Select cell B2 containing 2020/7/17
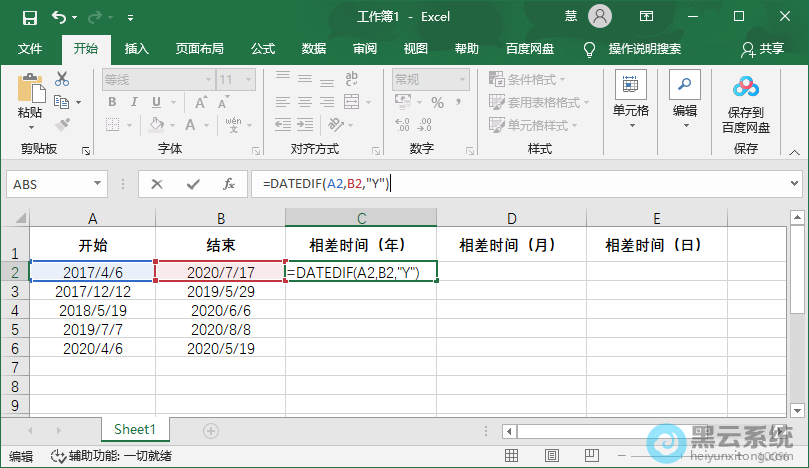This screenshot has height=468, width=809. 221,271
